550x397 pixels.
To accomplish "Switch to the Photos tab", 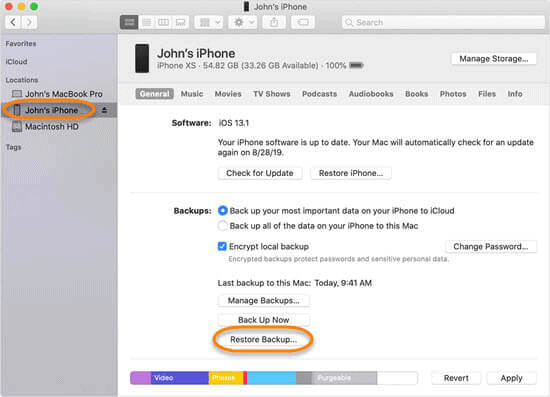I will pyautogui.click(x=453, y=94).
